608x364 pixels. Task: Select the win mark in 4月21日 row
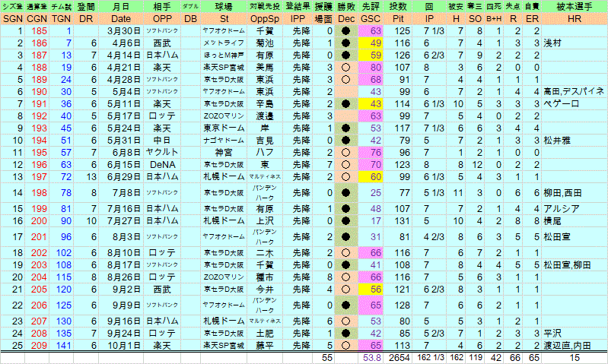(346, 68)
